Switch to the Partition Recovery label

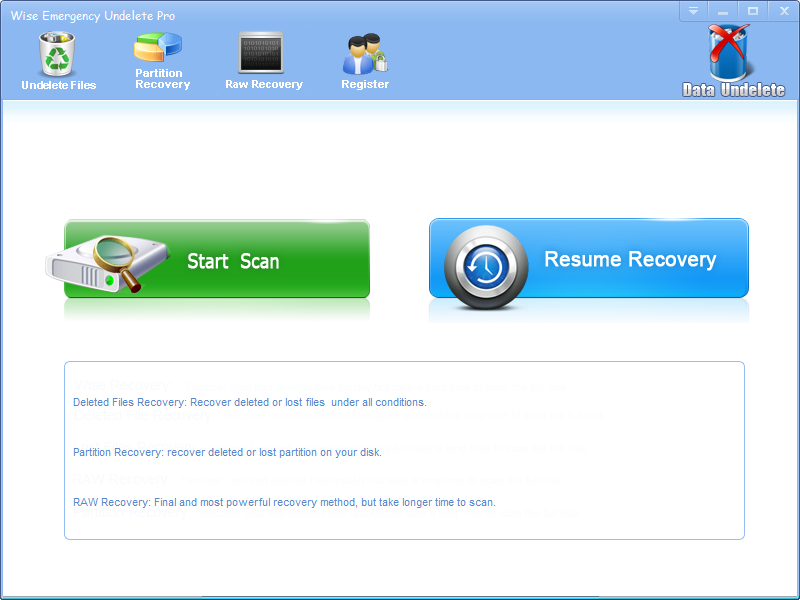162,79
